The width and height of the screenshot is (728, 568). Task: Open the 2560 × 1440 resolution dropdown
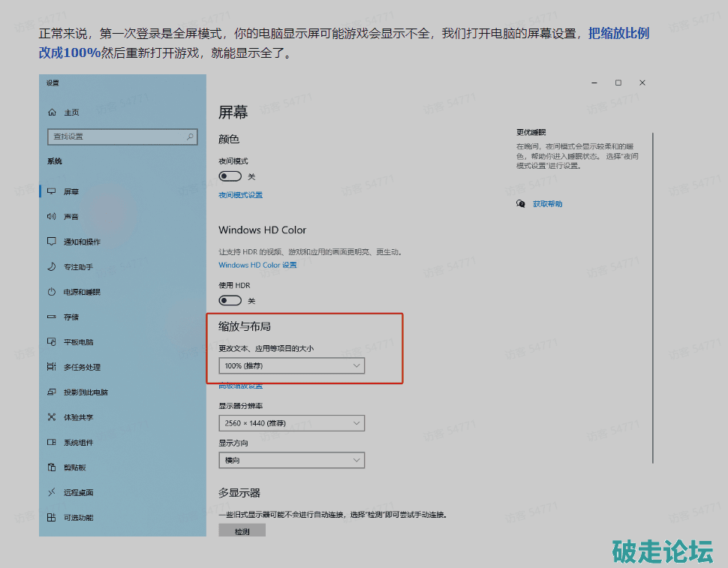coord(291,424)
